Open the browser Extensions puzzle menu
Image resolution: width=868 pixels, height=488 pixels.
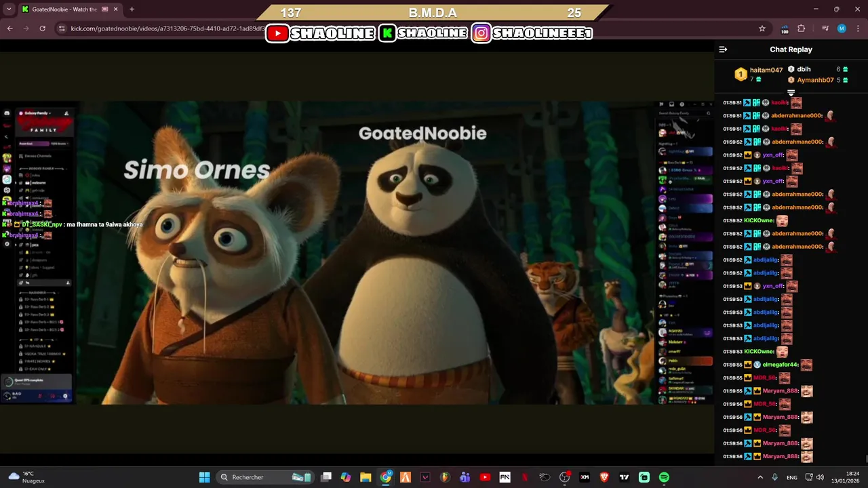[802, 28]
